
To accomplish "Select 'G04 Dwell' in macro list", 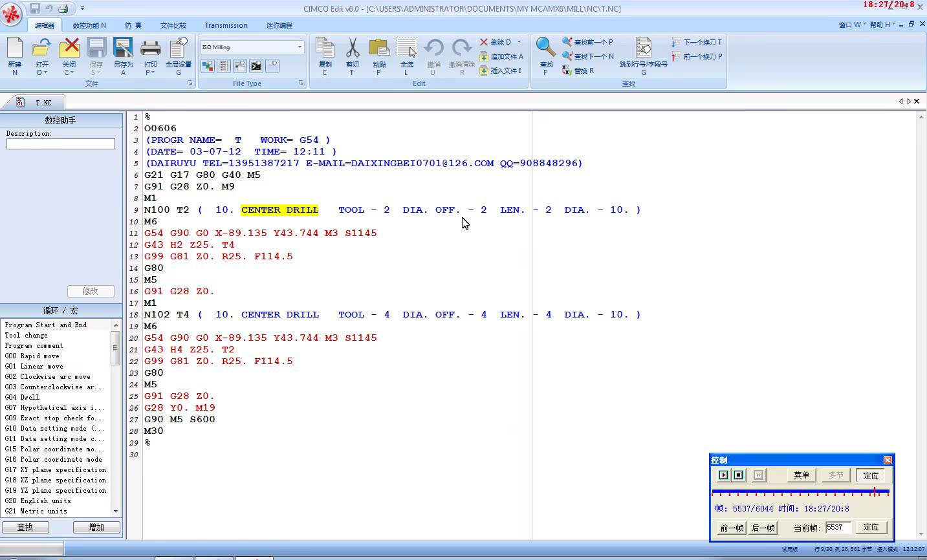I will point(22,397).
